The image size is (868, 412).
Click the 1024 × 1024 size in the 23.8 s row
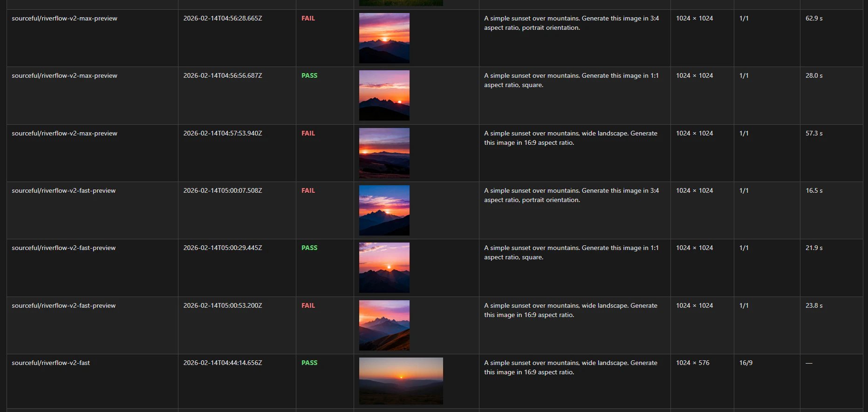click(x=695, y=305)
